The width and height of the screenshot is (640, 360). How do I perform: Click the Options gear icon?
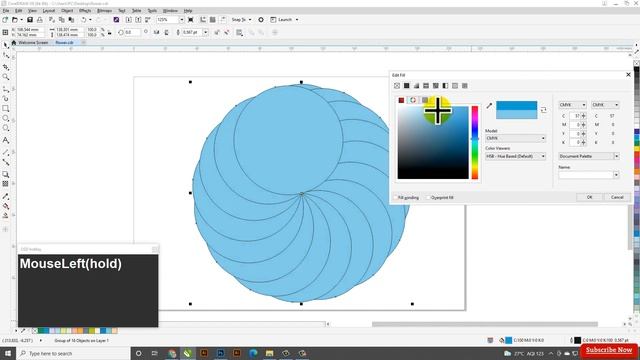261,20
